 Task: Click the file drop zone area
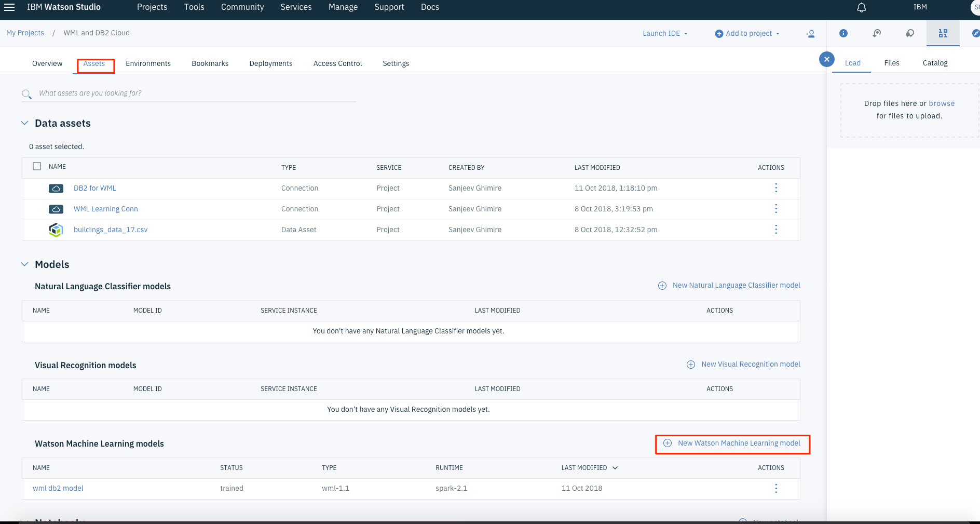(909, 110)
